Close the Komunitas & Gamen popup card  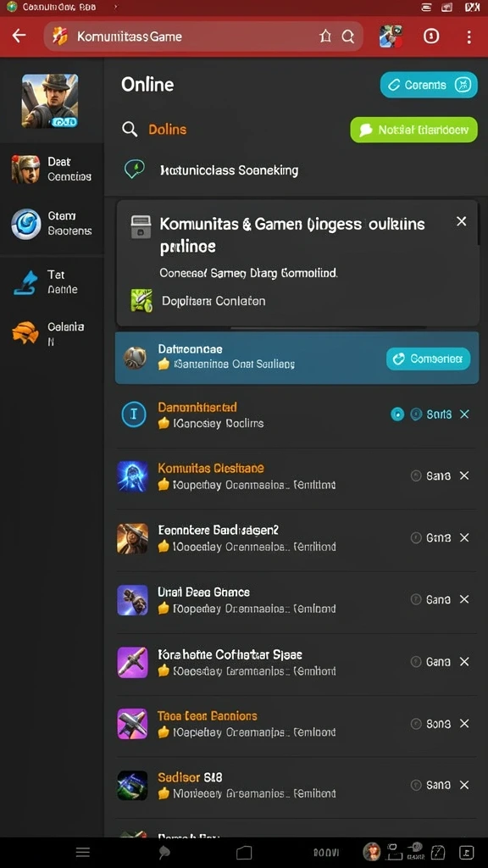point(461,221)
